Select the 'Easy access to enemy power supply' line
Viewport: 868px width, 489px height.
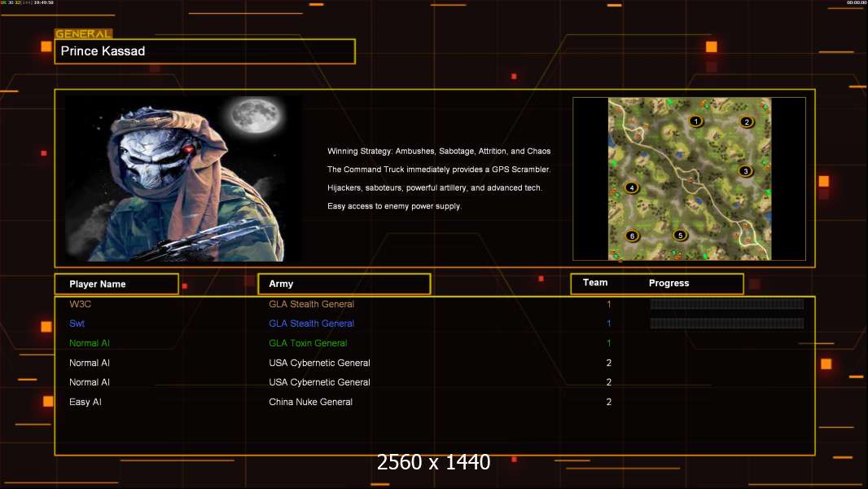point(394,206)
